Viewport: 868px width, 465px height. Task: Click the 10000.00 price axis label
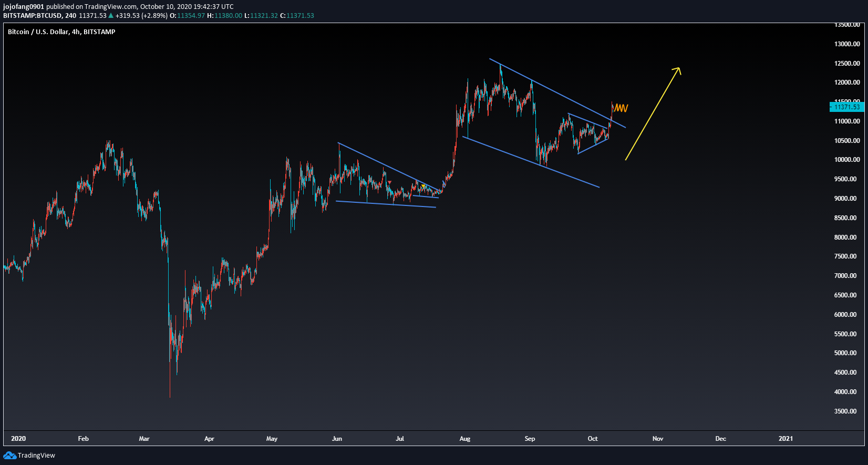click(x=847, y=160)
